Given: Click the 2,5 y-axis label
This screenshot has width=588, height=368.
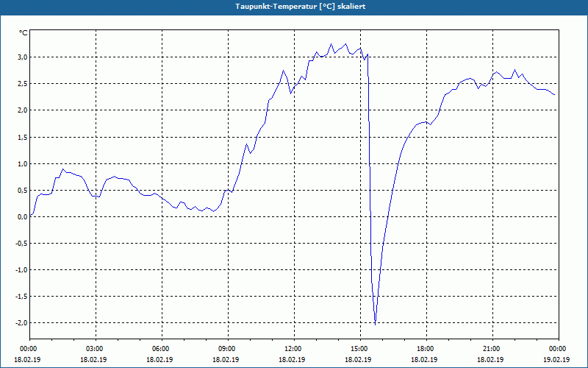Looking at the screenshot, I should pyautogui.click(x=23, y=84).
